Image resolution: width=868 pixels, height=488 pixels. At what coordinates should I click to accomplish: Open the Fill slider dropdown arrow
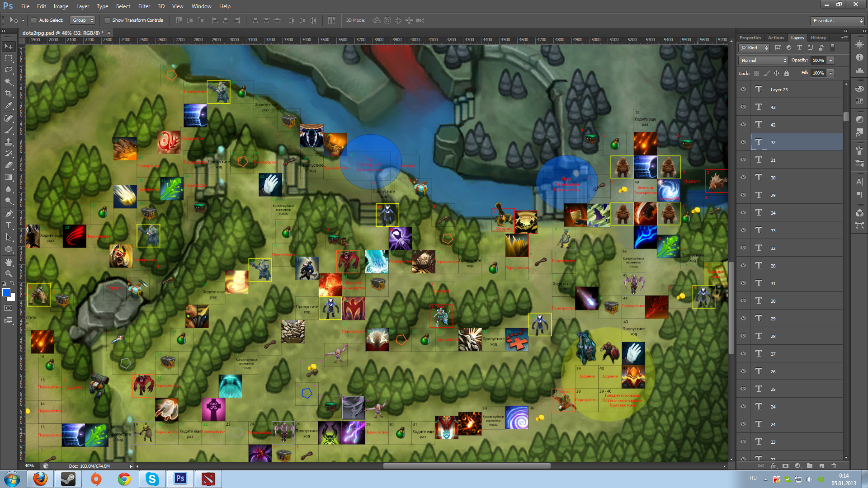(831, 73)
